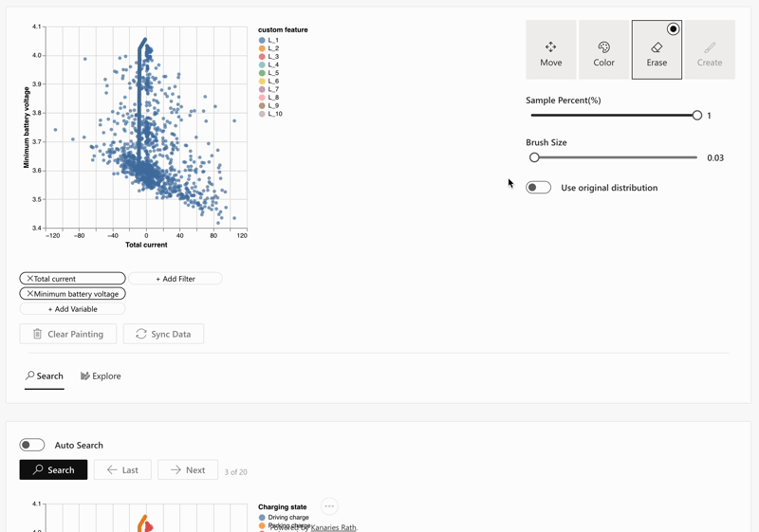
Task: Click the Brush Size slider handle
Action: pyautogui.click(x=534, y=157)
